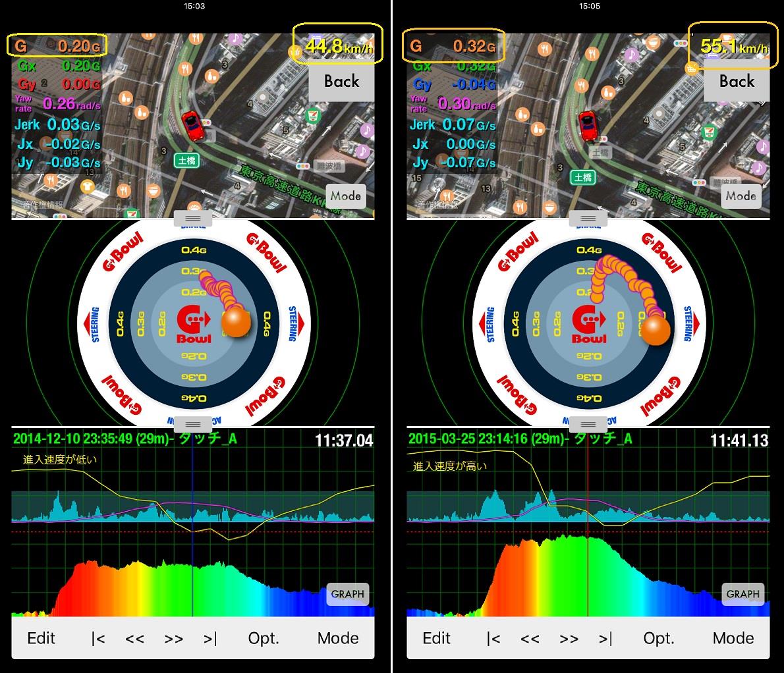784x673 pixels.
Task: Tap the orange G ball, 15:05 bowl
Action: click(656, 331)
